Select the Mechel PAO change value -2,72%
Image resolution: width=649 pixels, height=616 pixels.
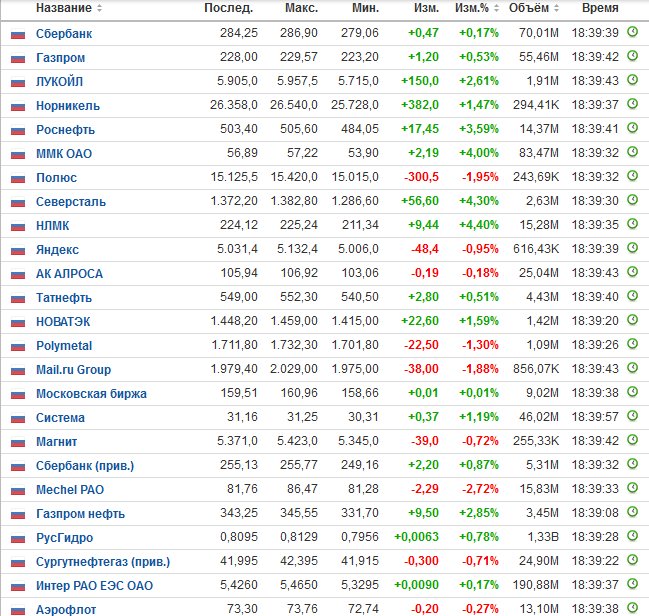[x=480, y=489]
